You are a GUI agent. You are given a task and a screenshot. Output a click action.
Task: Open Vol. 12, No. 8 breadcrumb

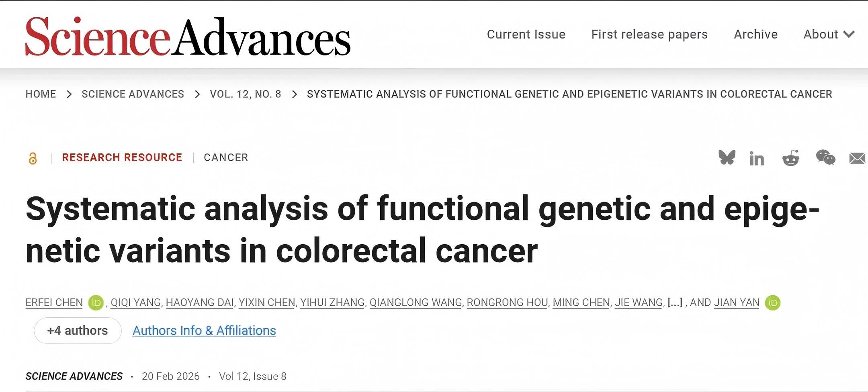(245, 94)
